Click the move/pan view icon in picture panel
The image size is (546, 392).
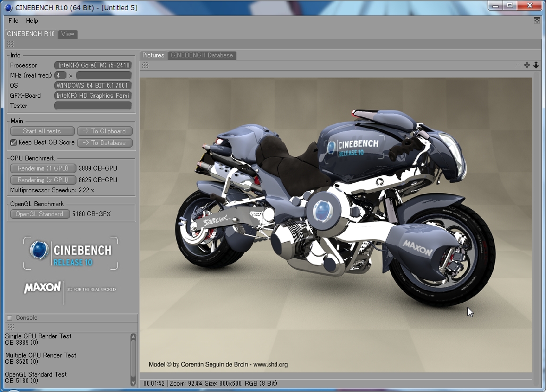coord(527,65)
